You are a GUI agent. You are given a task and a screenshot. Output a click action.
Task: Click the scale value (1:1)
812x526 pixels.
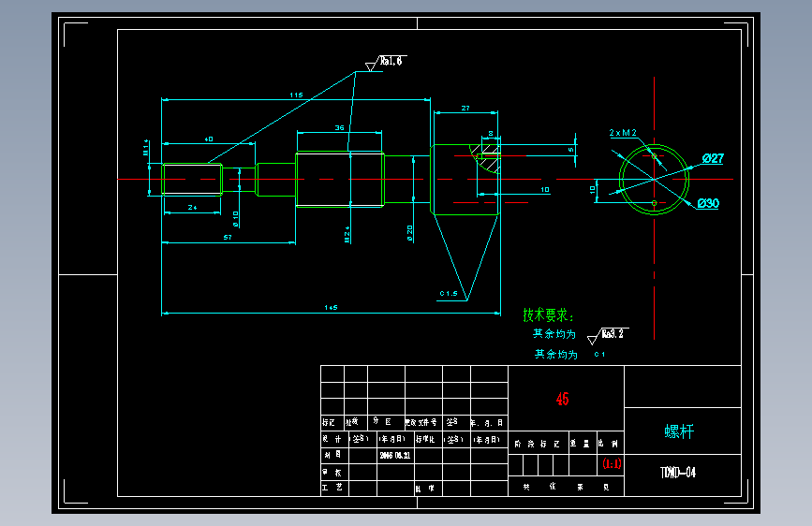[x=612, y=463]
